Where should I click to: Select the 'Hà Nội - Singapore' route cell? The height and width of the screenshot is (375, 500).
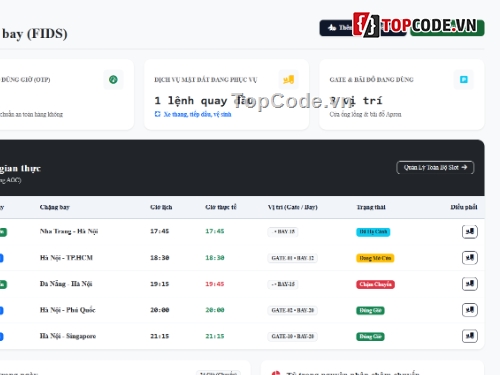tap(68, 336)
